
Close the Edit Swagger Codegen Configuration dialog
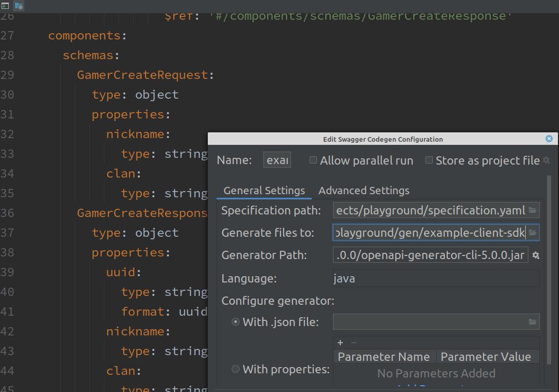click(549, 139)
